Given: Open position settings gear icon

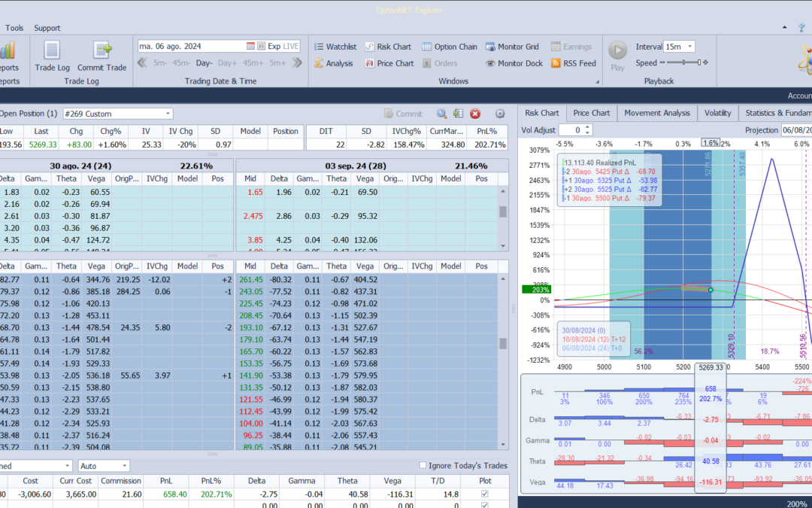Looking at the screenshot, I should 500,114.
